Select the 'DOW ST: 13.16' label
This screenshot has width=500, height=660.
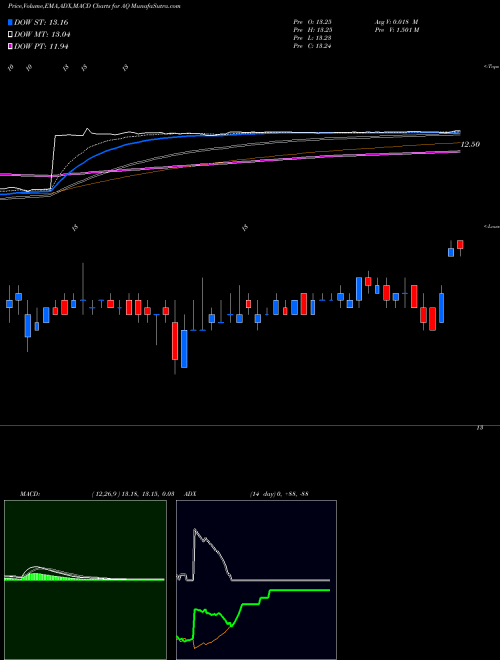coord(41,22)
